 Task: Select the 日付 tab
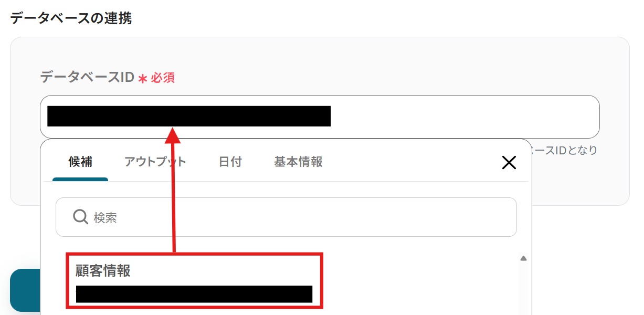(x=230, y=162)
